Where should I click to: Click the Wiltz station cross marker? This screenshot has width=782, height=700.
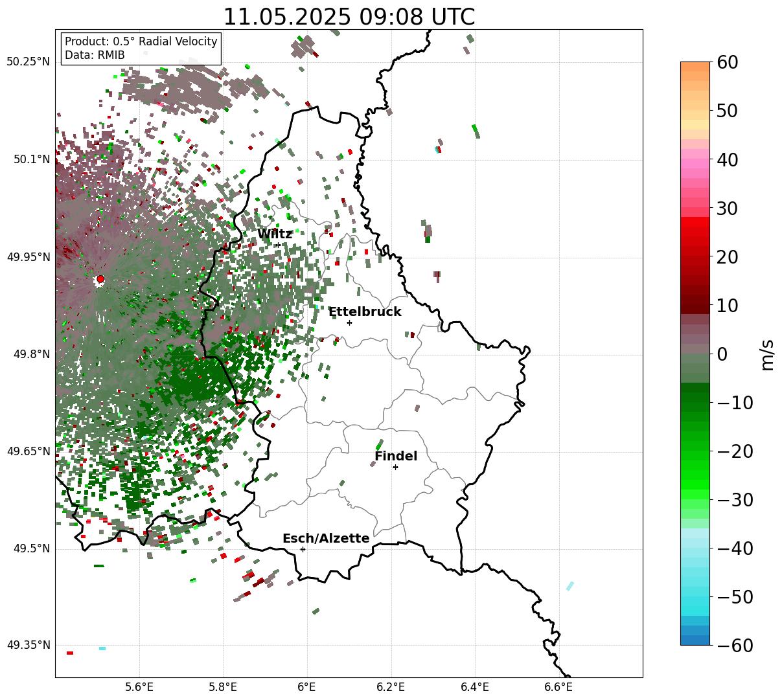click(278, 245)
